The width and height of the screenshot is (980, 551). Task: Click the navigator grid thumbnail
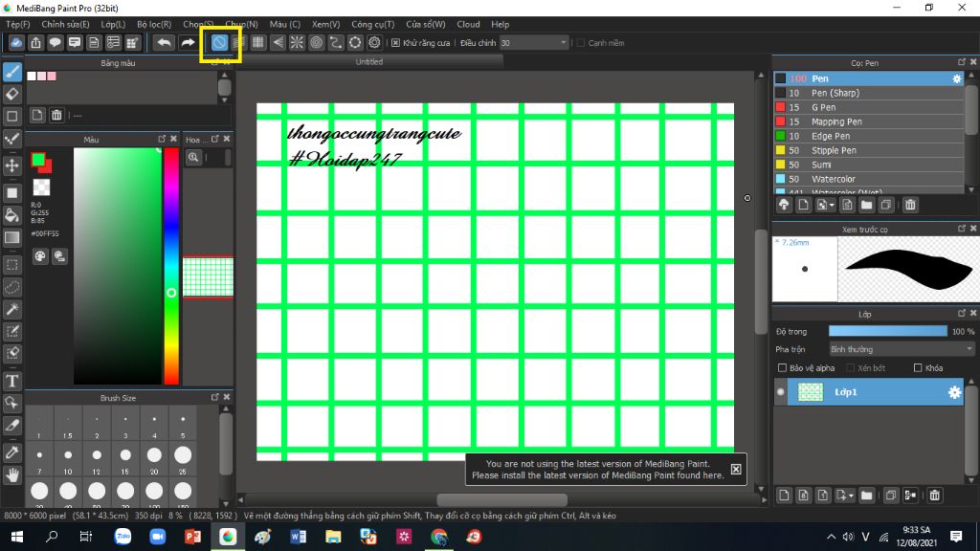[x=208, y=276]
